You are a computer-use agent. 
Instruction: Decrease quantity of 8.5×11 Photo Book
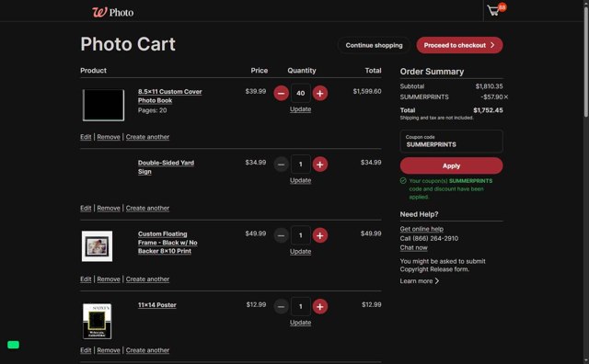click(x=281, y=93)
